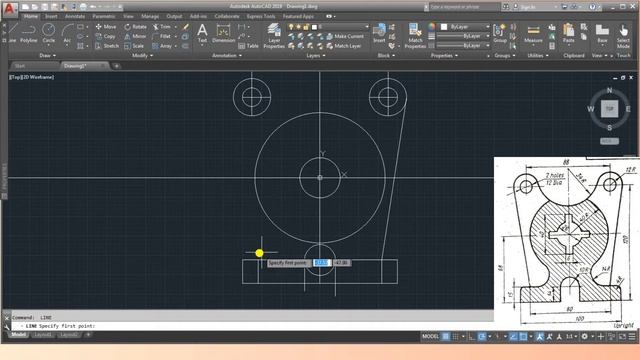Screen dimensions: 640x360
Task: Activate the Stretch tool
Action: pos(107,46)
